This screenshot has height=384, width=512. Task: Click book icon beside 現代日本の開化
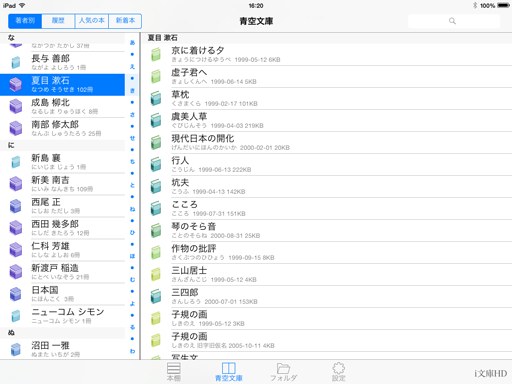[x=156, y=143]
